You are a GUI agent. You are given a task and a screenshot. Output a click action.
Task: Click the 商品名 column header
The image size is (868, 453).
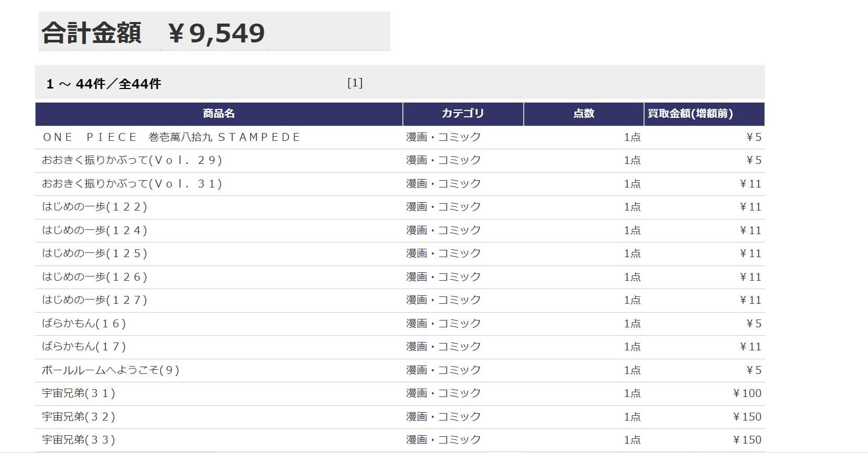point(219,114)
